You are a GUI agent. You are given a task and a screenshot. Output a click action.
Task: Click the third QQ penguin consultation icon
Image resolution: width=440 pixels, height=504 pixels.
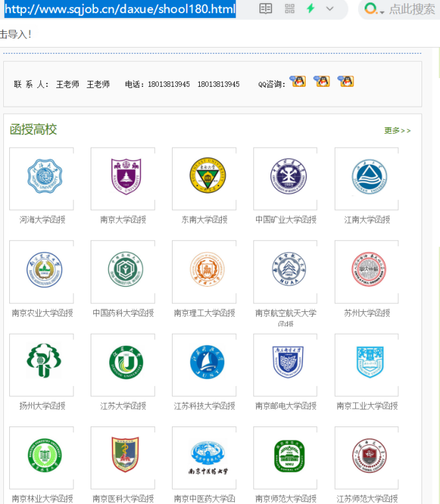point(345,81)
